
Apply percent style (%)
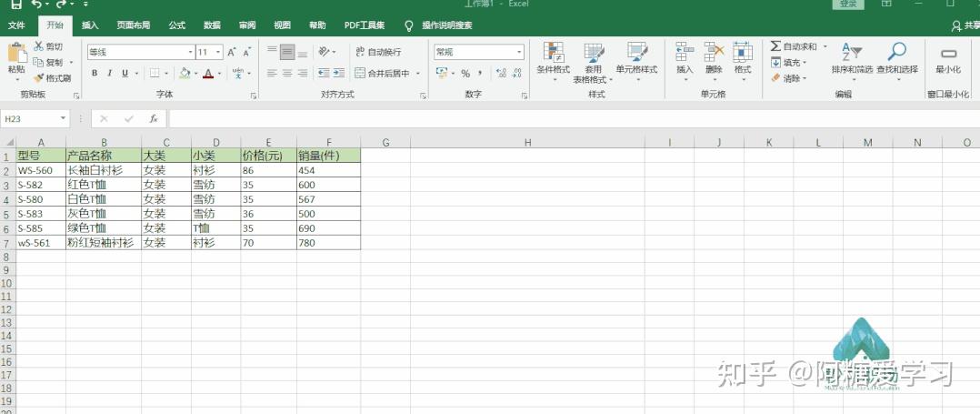click(x=465, y=73)
